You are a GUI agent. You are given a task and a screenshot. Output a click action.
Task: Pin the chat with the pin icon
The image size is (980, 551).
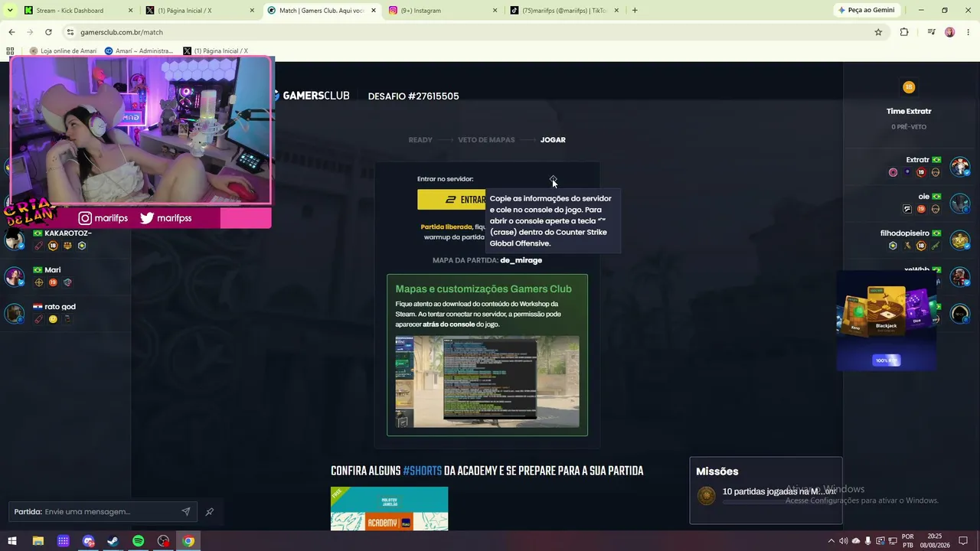tap(209, 511)
